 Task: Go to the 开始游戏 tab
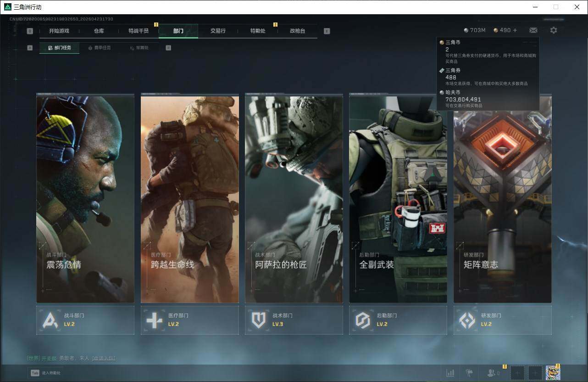pyautogui.click(x=59, y=31)
